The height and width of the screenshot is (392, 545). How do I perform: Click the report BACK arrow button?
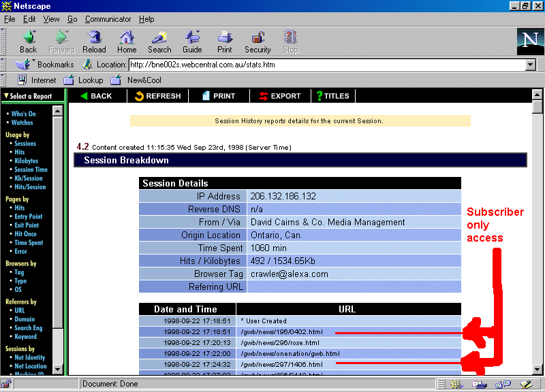point(96,96)
